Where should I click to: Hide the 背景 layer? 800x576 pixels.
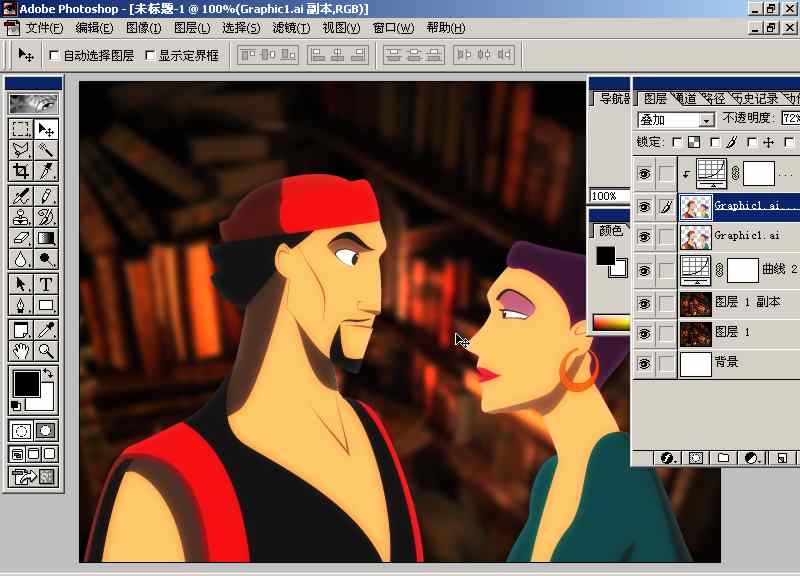644,363
